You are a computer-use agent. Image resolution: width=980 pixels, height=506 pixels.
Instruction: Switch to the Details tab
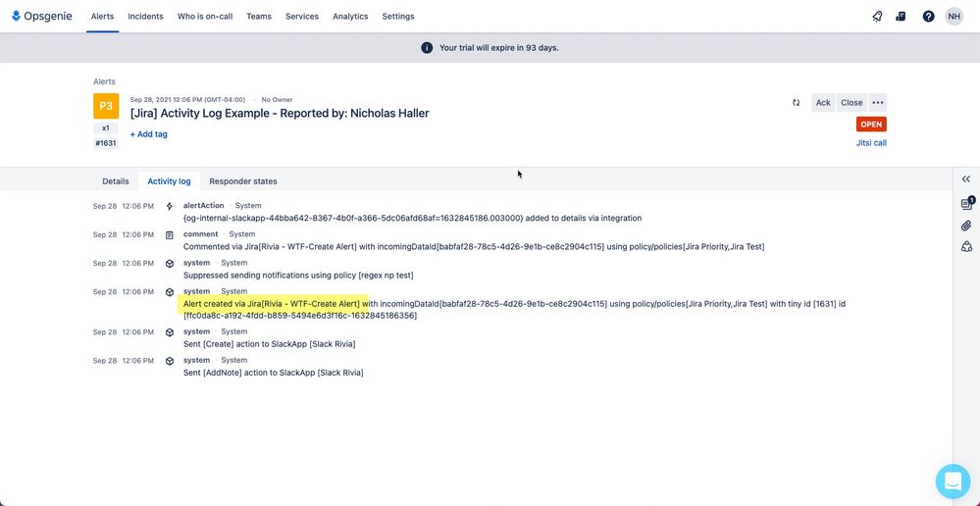click(x=116, y=181)
